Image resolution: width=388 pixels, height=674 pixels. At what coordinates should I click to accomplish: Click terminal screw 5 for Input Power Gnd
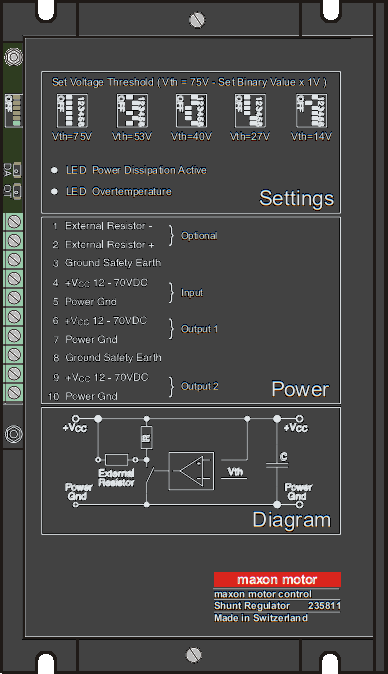[14, 297]
